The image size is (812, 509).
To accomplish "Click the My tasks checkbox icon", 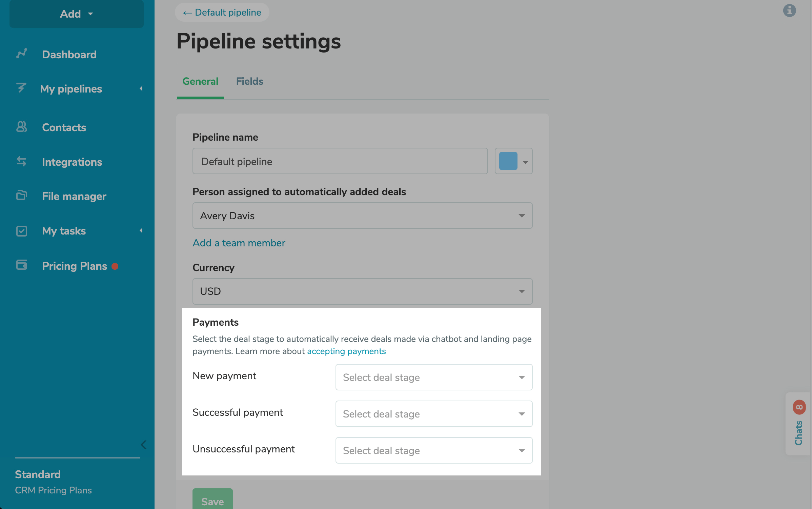I will tap(22, 231).
